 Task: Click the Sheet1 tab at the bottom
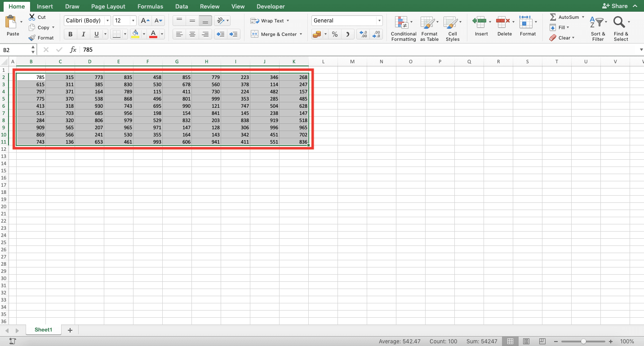coord(43,329)
